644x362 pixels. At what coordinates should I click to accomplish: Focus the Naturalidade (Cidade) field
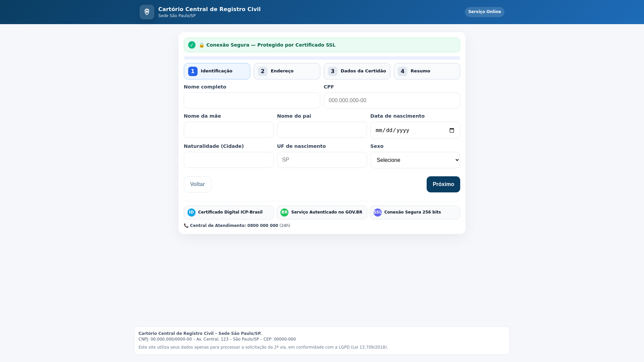coord(229,160)
